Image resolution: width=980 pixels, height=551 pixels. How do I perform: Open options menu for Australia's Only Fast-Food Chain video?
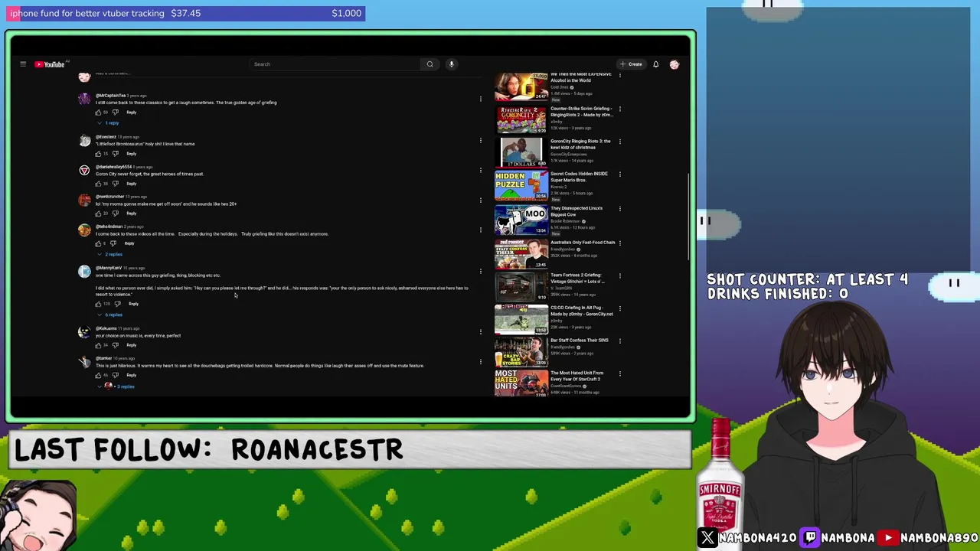(x=619, y=243)
